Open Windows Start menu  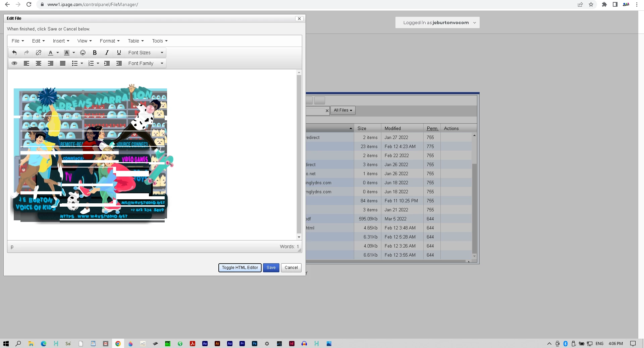click(x=6, y=344)
